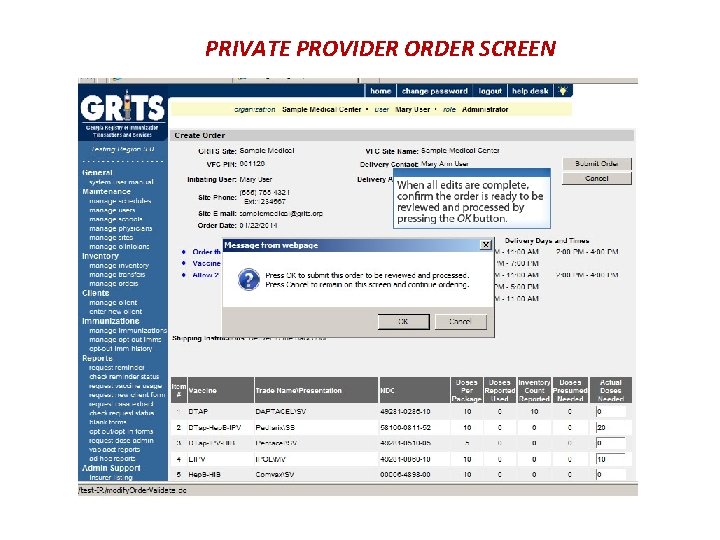Click the light bulb icon in top navigation
The image size is (720, 540).
(563, 91)
